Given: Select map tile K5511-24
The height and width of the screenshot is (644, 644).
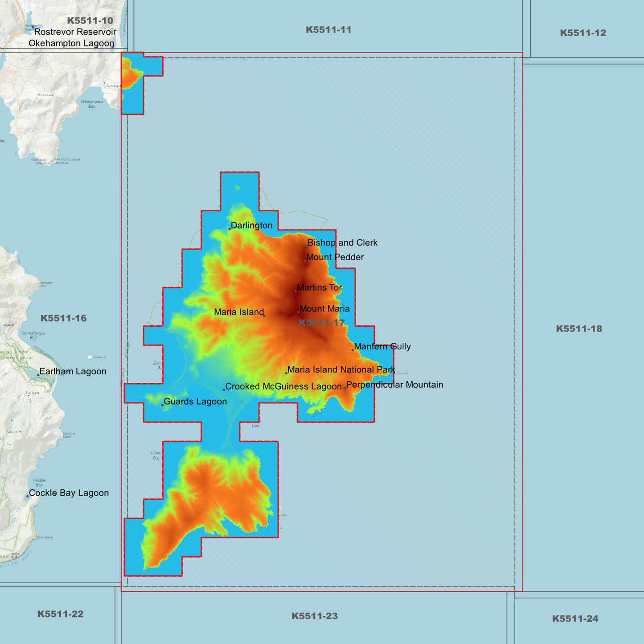Looking at the screenshot, I should (x=575, y=619).
